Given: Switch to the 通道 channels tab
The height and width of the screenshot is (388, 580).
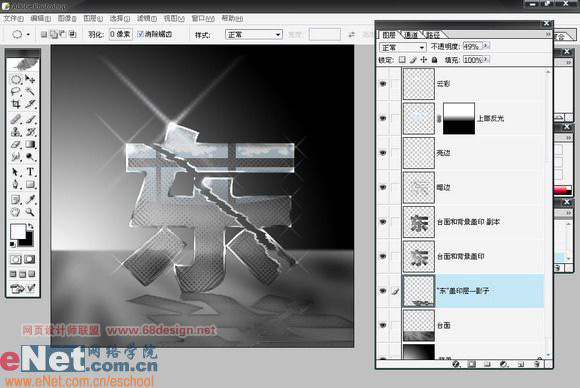Looking at the screenshot, I should pyautogui.click(x=411, y=35).
